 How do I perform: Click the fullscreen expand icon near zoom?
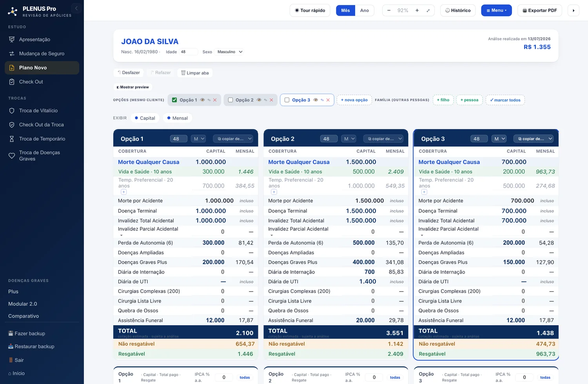click(x=428, y=11)
